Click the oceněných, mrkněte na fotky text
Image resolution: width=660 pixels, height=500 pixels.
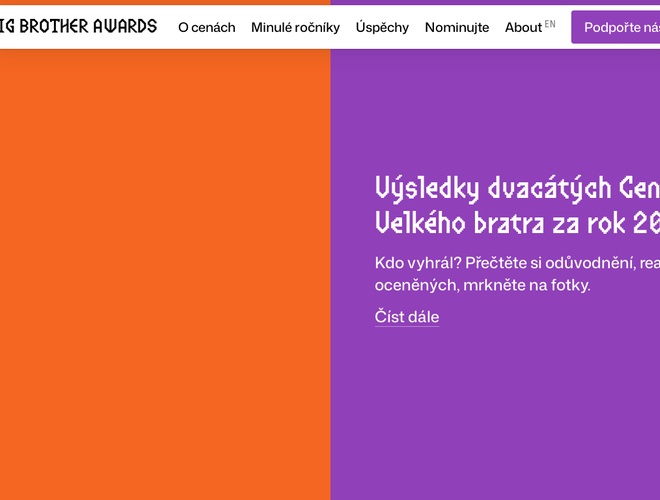(482, 285)
